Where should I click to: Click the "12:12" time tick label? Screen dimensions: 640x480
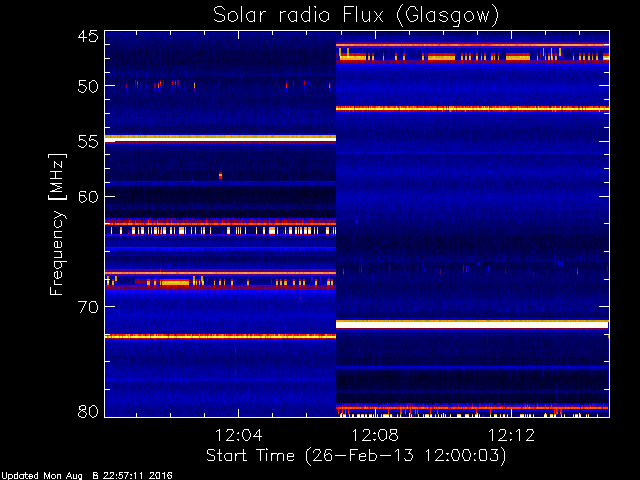click(511, 436)
